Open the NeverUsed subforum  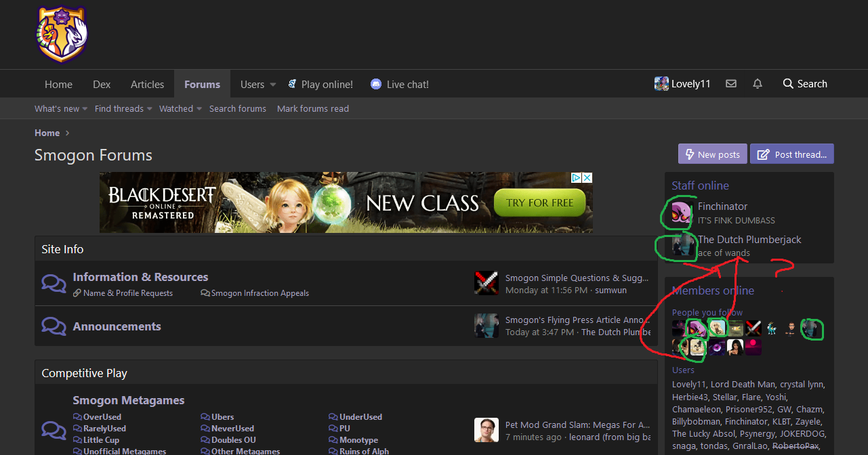point(232,429)
